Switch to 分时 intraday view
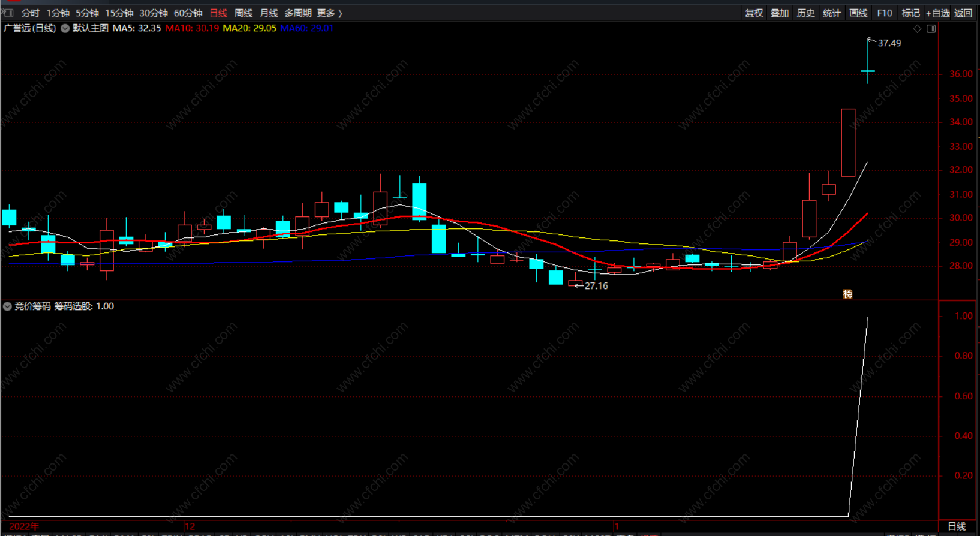Viewport: 980px width, 536px height. [x=30, y=13]
